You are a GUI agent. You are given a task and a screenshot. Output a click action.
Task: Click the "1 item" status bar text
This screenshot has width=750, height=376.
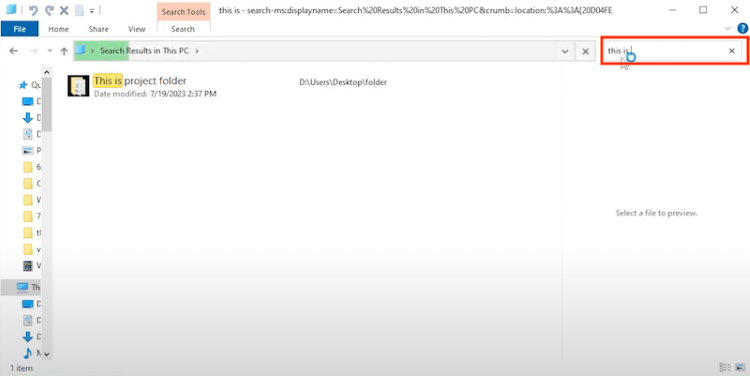[x=22, y=368]
